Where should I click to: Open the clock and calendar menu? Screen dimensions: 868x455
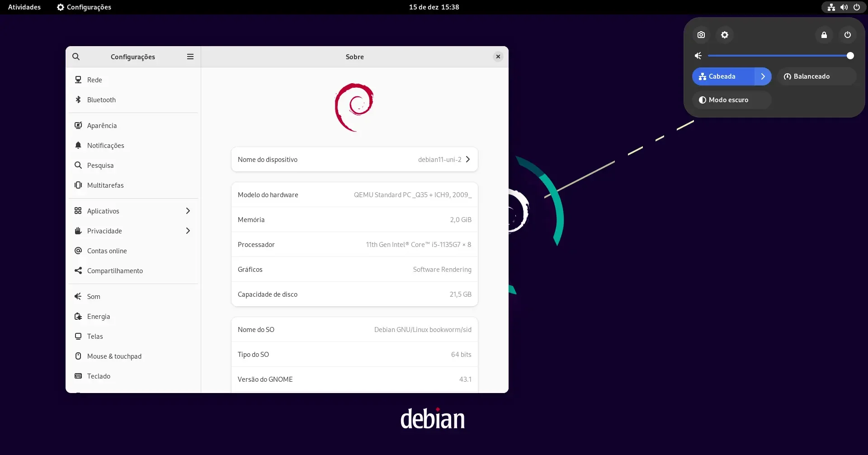[x=434, y=7]
